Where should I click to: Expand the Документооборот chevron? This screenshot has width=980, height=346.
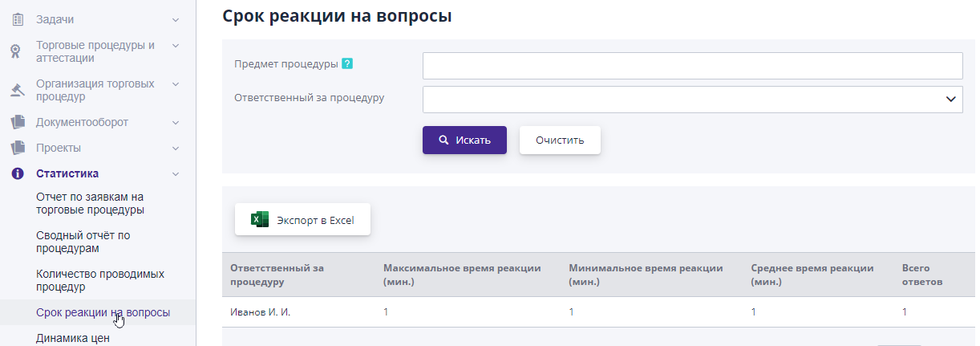click(x=176, y=122)
